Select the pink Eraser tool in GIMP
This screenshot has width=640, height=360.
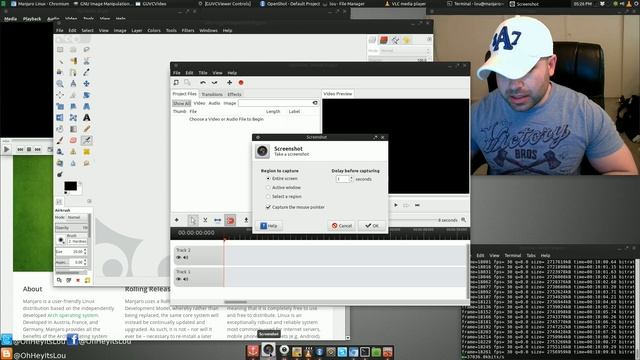(73, 140)
